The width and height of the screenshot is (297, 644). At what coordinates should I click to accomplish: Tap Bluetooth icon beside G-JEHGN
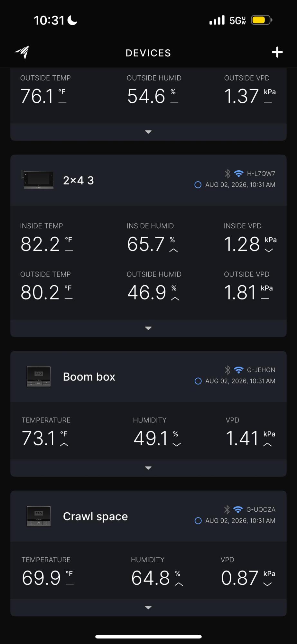click(227, 370)
